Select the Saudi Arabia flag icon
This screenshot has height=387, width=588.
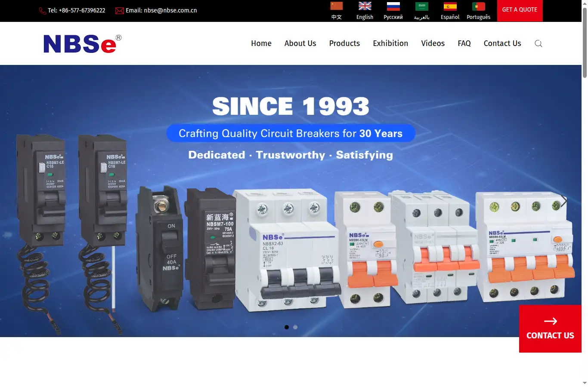click(422, 6)
